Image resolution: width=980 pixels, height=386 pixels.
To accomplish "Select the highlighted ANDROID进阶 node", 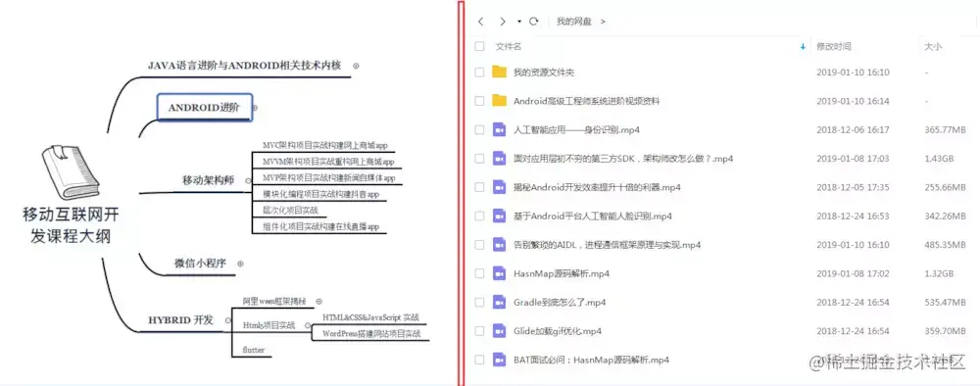I will [205, 107].
